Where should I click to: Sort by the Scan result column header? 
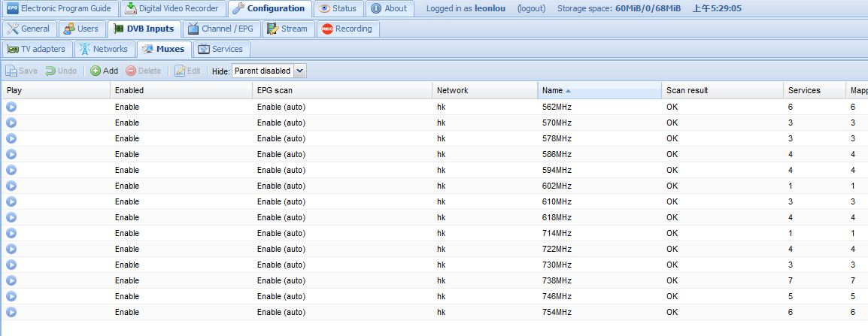(x=722, y=90)
